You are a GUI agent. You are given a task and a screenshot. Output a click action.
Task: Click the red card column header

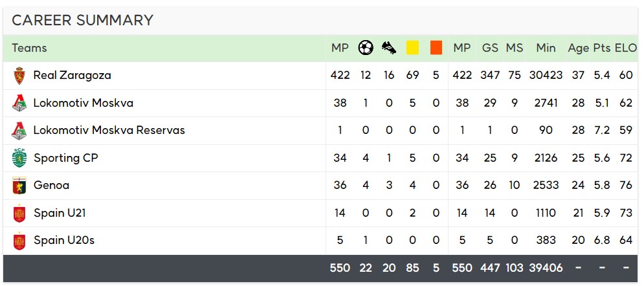click(436, 48)
